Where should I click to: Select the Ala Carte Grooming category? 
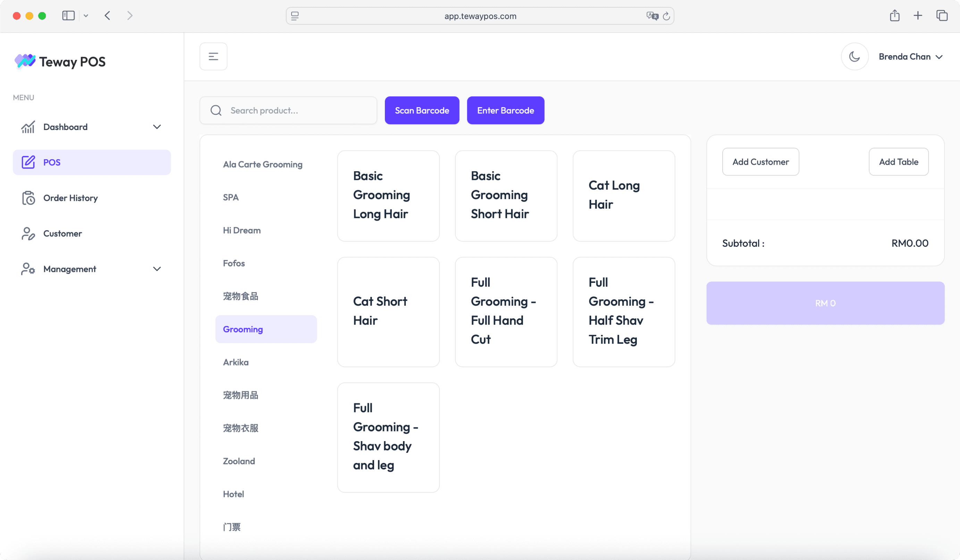(x=262, y=164)
